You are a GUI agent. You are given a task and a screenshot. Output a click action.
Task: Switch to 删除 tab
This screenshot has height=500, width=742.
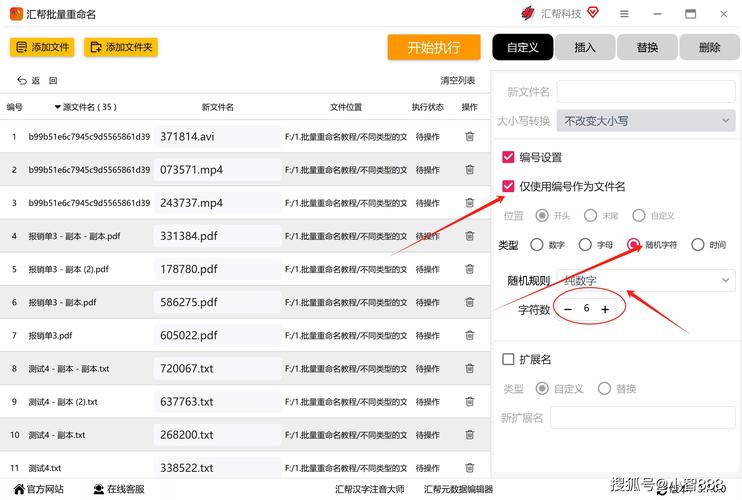(709, 47)
